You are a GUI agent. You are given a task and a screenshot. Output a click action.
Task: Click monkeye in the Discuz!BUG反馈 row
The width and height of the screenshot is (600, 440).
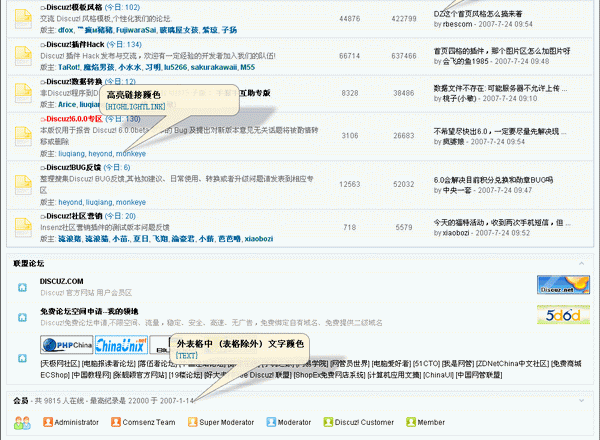[x=131, y=202]
